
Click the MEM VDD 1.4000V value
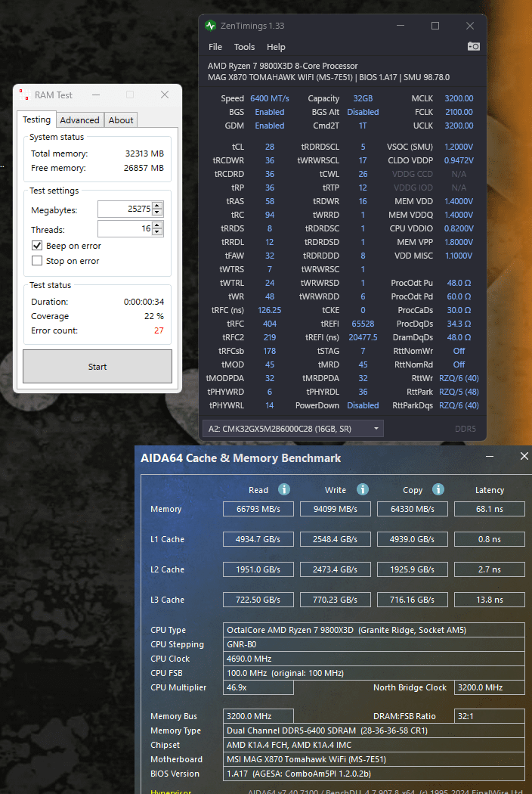459,201
